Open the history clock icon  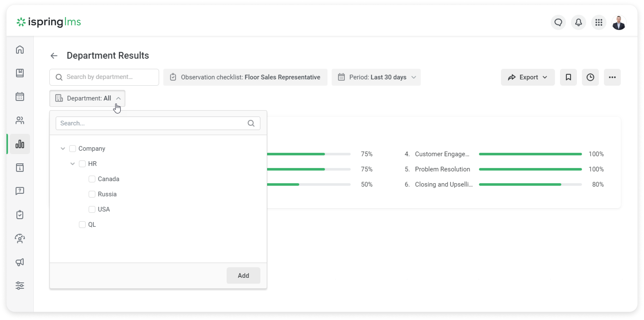(x=590, y=77)
